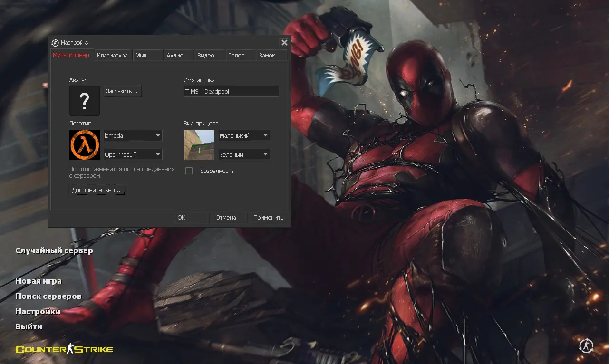Click the Дополнительно... button
The height and width of the screenshot is (364, 609).
(x=97, y=190)
